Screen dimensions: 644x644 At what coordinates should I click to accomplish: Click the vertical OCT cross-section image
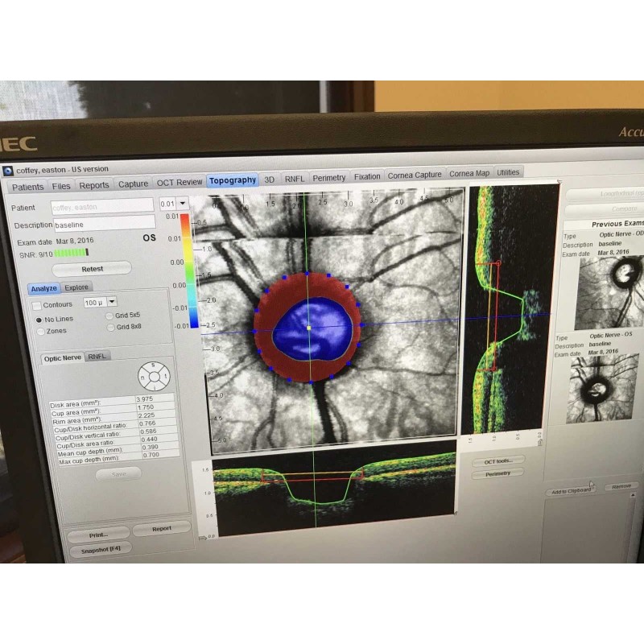(510, 310)
